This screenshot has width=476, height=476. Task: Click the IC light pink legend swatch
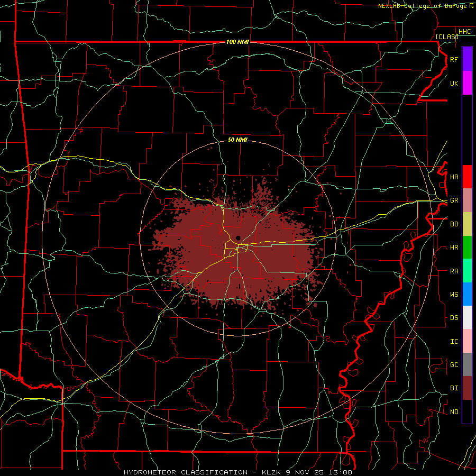click(467, 341)
